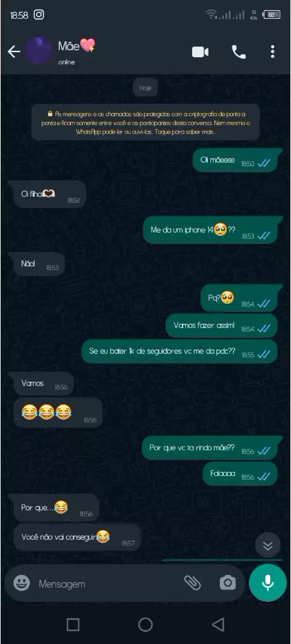The height and width of the screenshot is (644, 291).
Task: Tap the Mensagem text input field
Action: [x=107, y=584]
